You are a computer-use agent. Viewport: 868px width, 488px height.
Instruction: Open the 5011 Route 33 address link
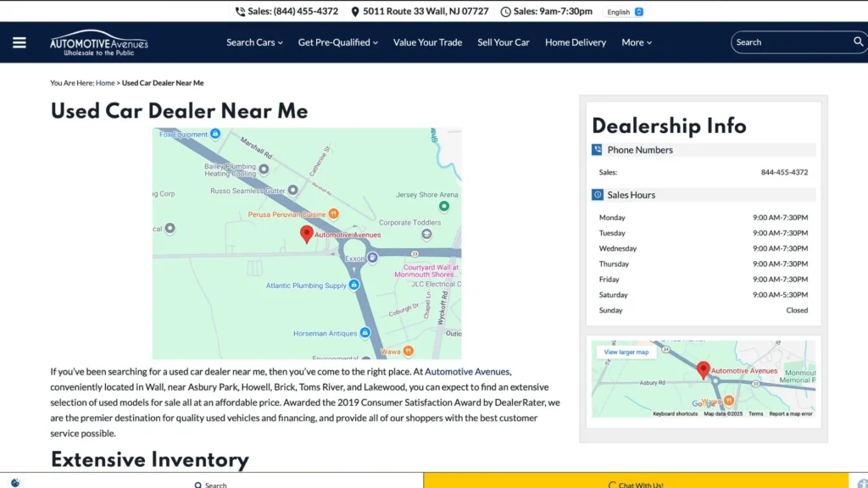[426, 11]
